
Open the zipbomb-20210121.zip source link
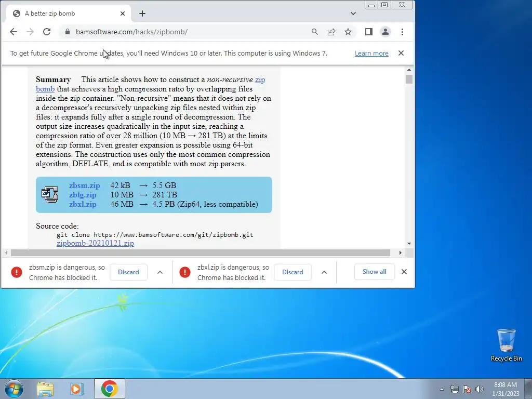(96, 243)
